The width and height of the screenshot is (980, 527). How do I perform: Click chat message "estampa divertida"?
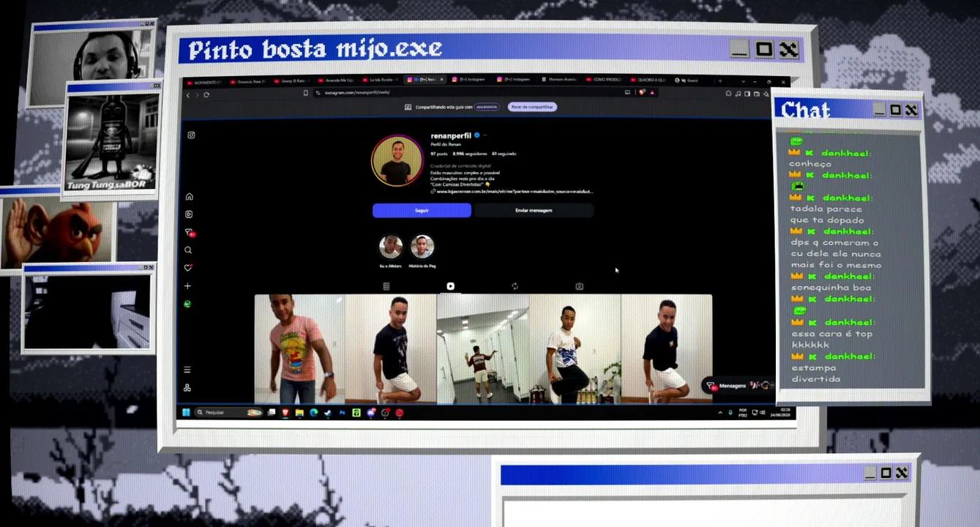815,373
